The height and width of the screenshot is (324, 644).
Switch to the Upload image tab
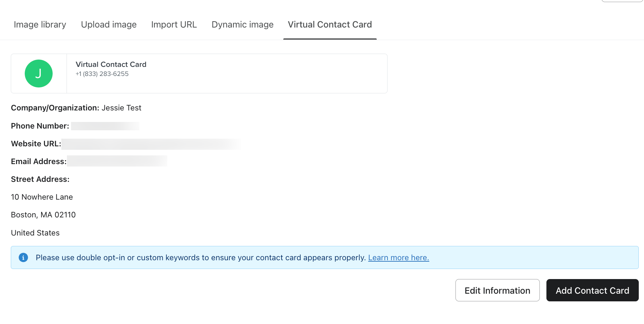point(109,25)
